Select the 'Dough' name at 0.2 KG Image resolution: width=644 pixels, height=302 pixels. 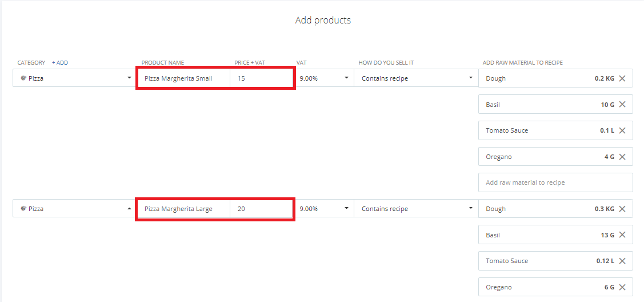click(495, 78)
